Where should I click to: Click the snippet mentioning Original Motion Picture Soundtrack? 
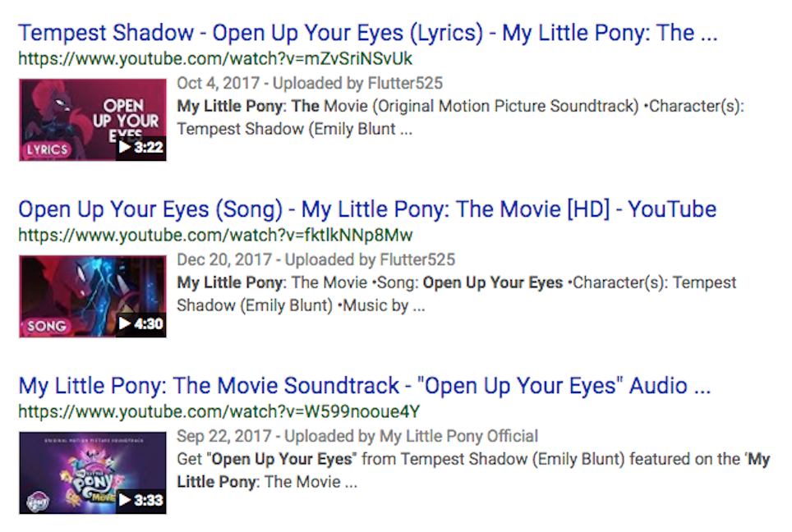coord(460,117)
